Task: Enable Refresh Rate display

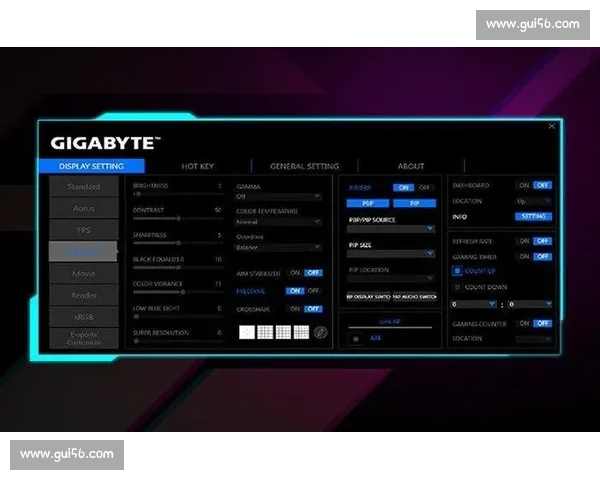Action: pyautogui.click(x=524, y=241)
